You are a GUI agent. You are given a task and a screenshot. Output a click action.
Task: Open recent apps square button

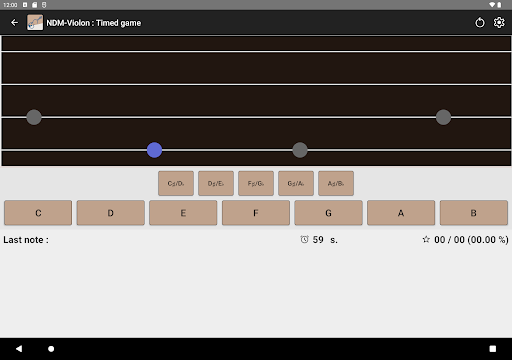click(x=493, y=349)
